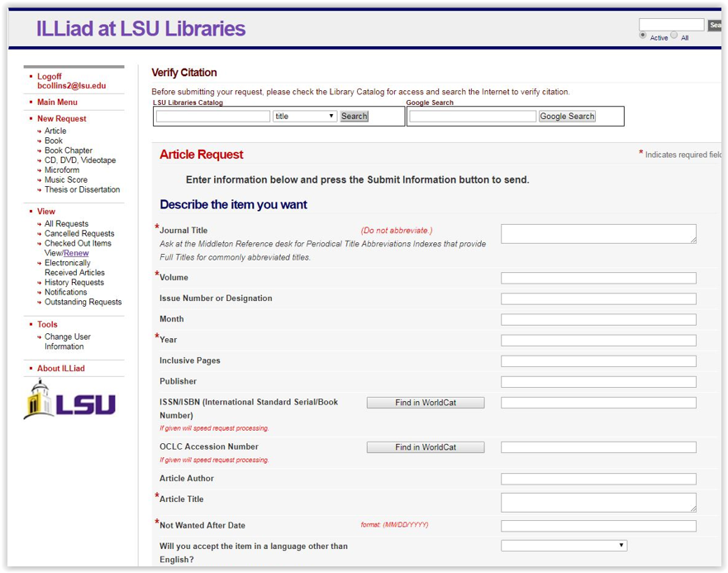Click the Article Author field
This screenshot has width=728, height=573.
tap(598, 479)
